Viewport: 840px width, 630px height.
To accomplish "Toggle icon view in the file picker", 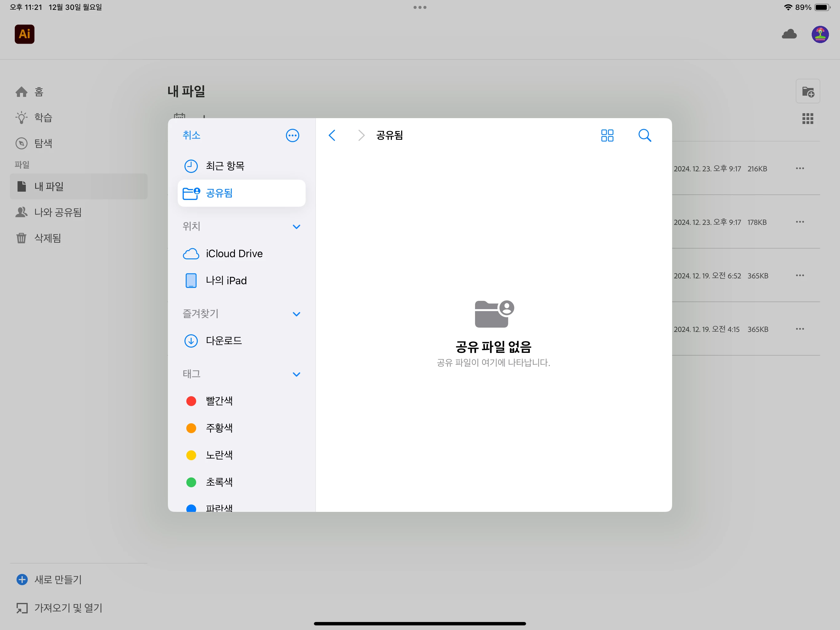I will [607, 135].
